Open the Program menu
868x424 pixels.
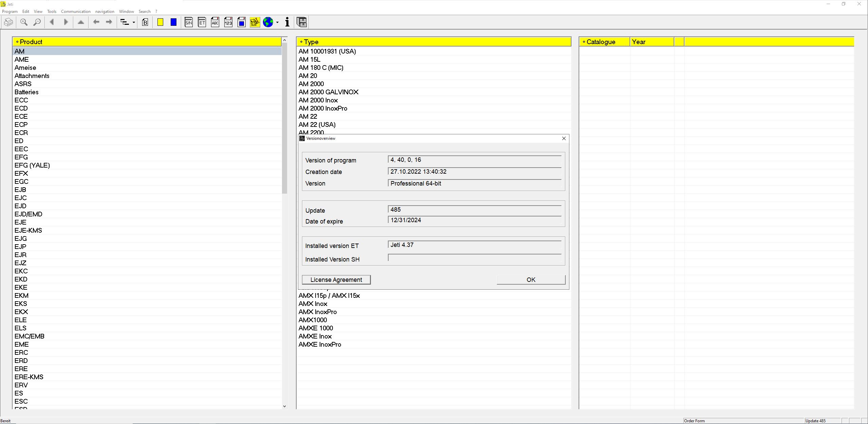[x=10, y=12]
